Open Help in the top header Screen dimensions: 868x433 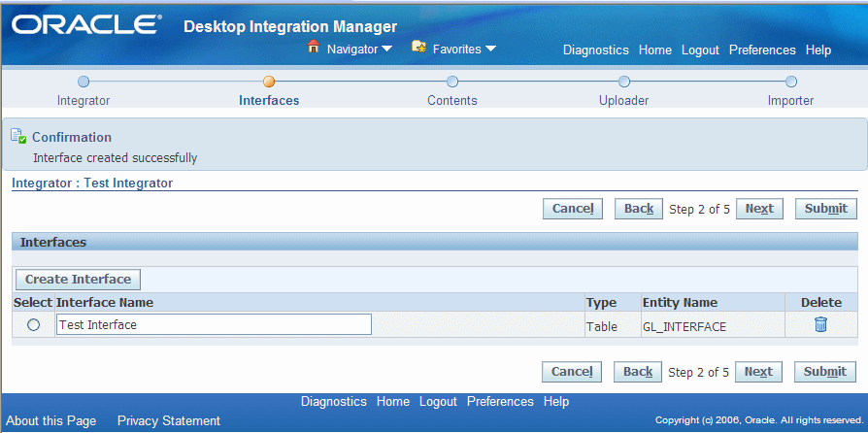818,50
